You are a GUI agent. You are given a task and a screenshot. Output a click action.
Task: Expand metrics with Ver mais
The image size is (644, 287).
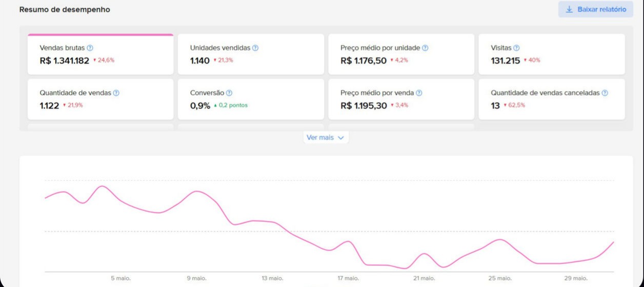pyautogui.click(x=326, y=137)
